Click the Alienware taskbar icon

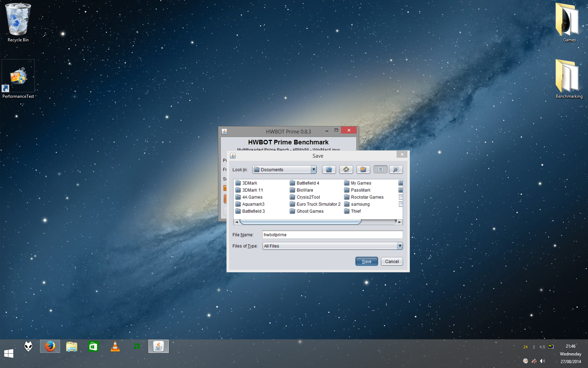(28, 347)
